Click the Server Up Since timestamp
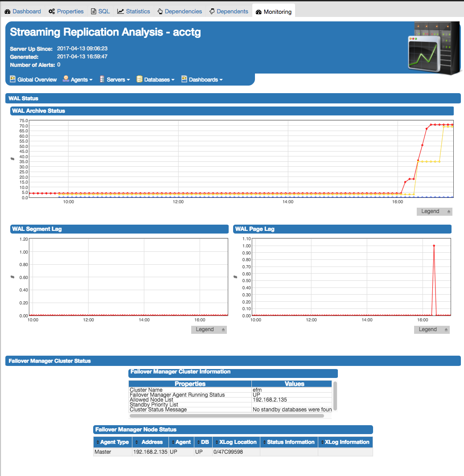This screenshot has height=476, width=464. [x=82, y=49]
